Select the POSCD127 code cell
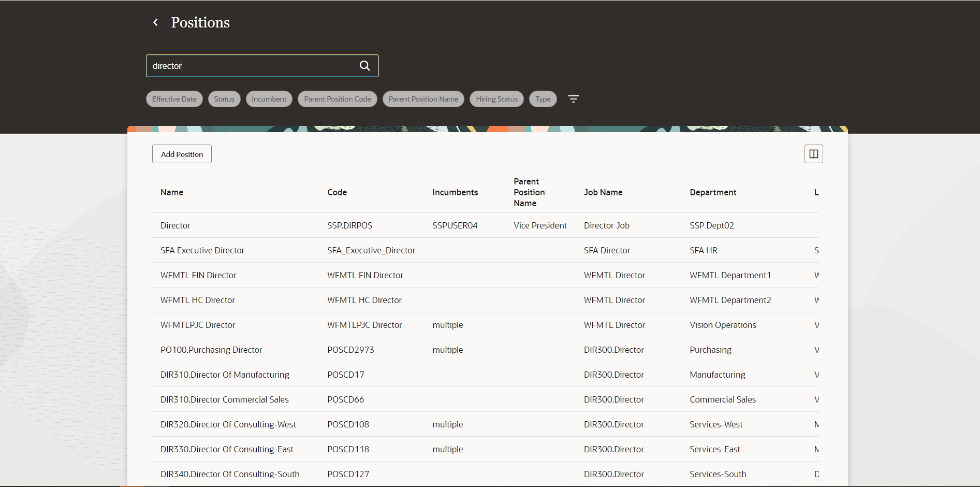Image resolution: width=980 pixels, height=487 pixels. click(x=348, y=474)
